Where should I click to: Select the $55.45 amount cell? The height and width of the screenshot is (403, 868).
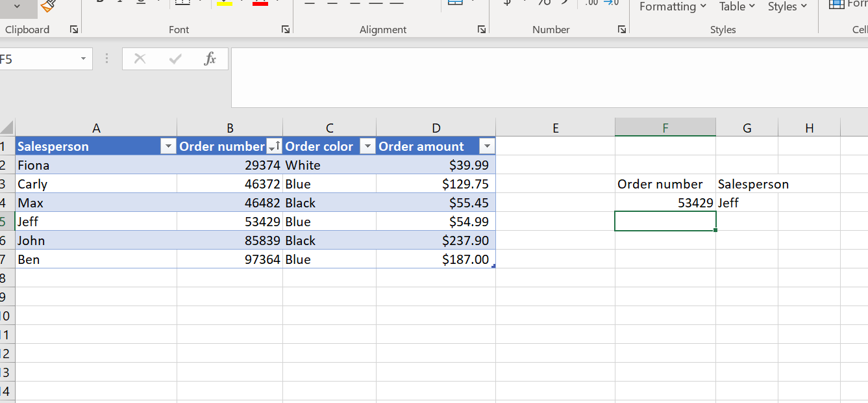coord(436,203)
